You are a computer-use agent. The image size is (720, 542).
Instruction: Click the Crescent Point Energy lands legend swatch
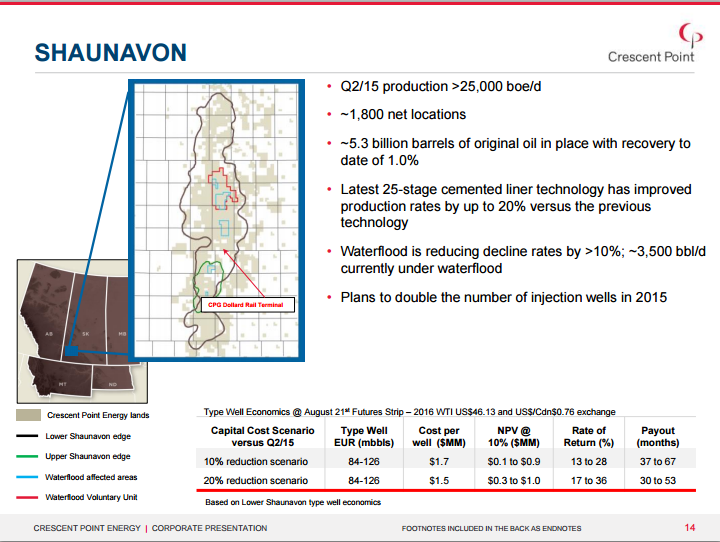[x=26, y=415]
